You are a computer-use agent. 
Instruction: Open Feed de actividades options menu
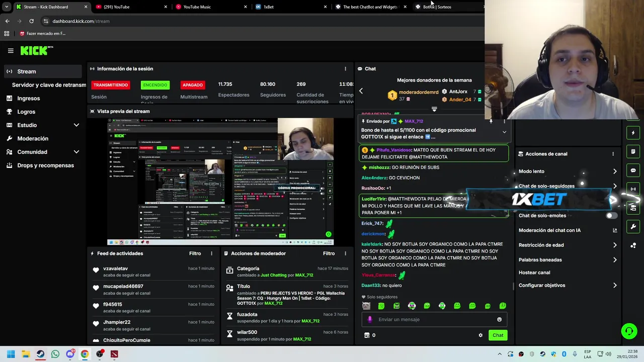(x=211, y=253)
